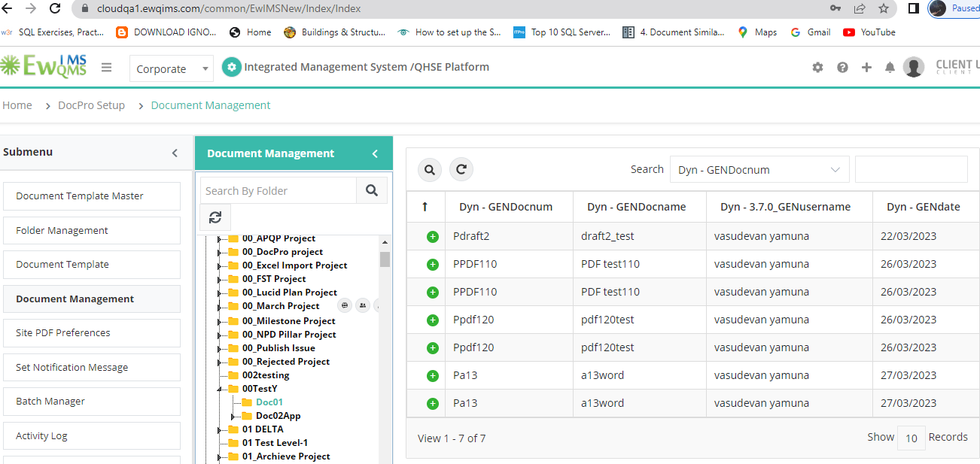The width and height of the screenshot is (980, 464).
Task: Click the browser share icon
Action: point(860,8)
